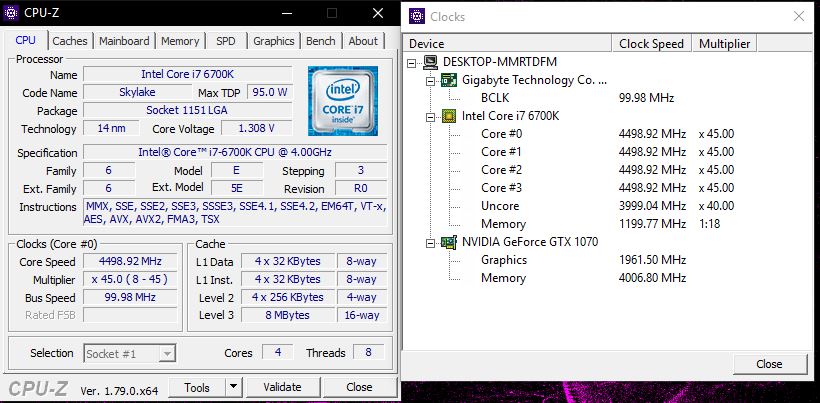Open the About tab
Screen dimensions: 820x403
[363, 41]
